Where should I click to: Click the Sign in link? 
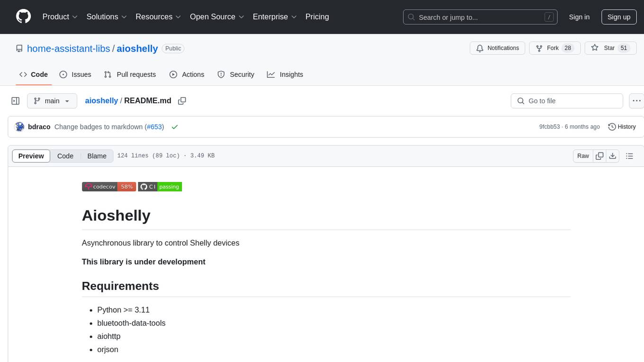coord(579,17)
